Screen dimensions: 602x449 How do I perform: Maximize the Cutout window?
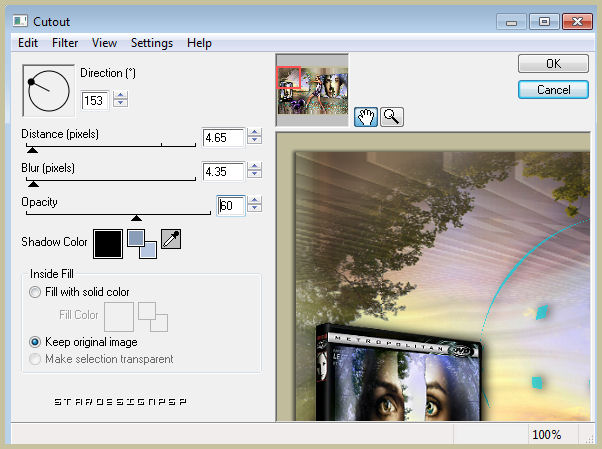[x=544, y=22]
